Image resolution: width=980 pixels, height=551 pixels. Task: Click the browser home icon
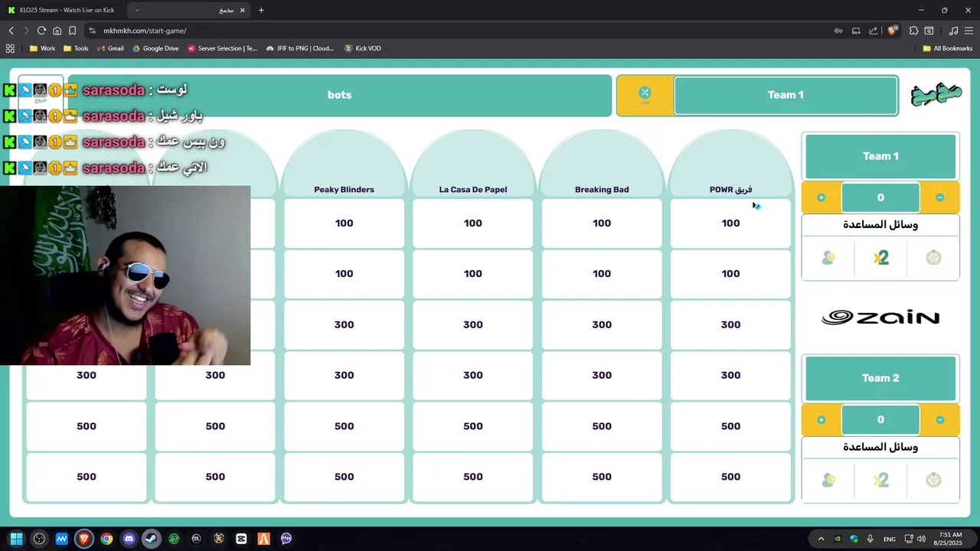(57, 31)
